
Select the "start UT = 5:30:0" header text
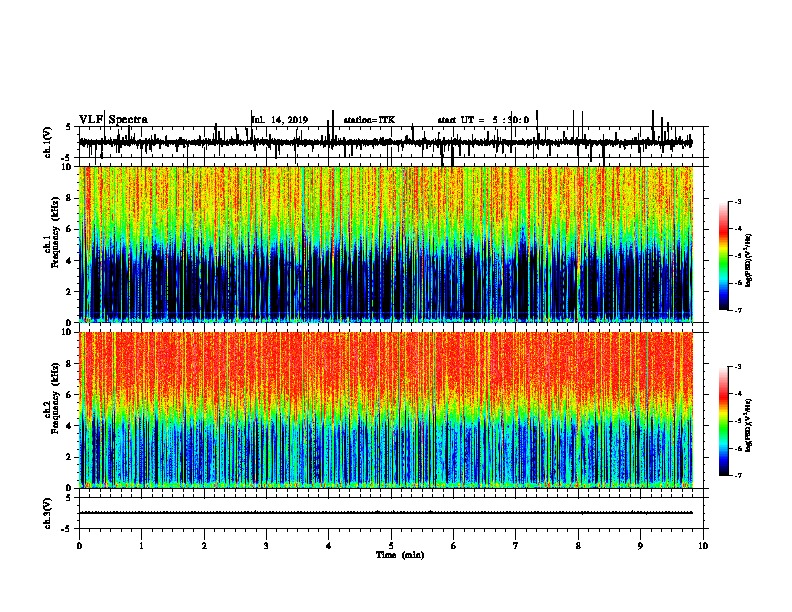click(483, 120)
